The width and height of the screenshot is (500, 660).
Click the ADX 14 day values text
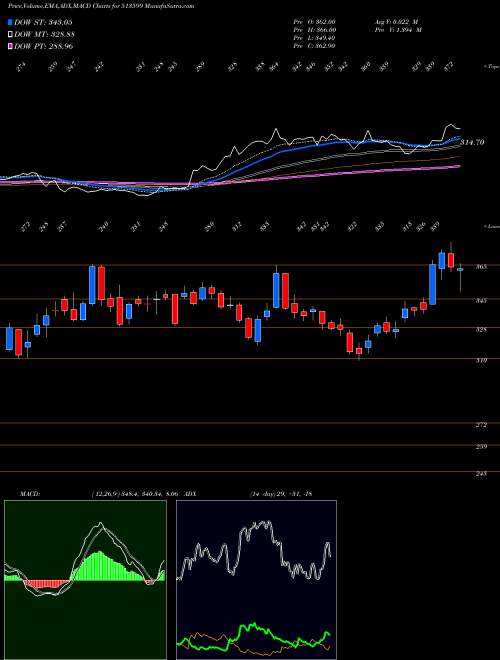click(x=281, y=493)
